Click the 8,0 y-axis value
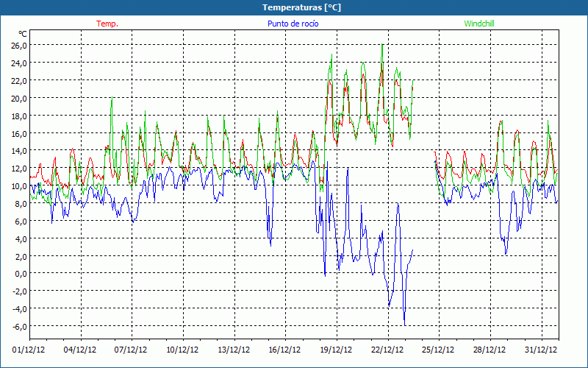The height and width of the screenshot is (368, 588). point(21,204)
